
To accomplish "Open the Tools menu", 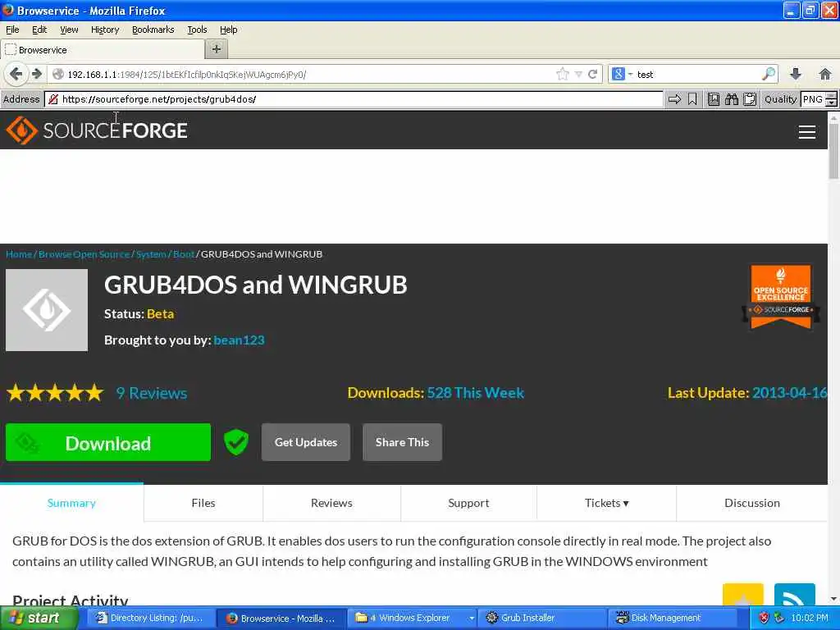I will pos(197,30).
